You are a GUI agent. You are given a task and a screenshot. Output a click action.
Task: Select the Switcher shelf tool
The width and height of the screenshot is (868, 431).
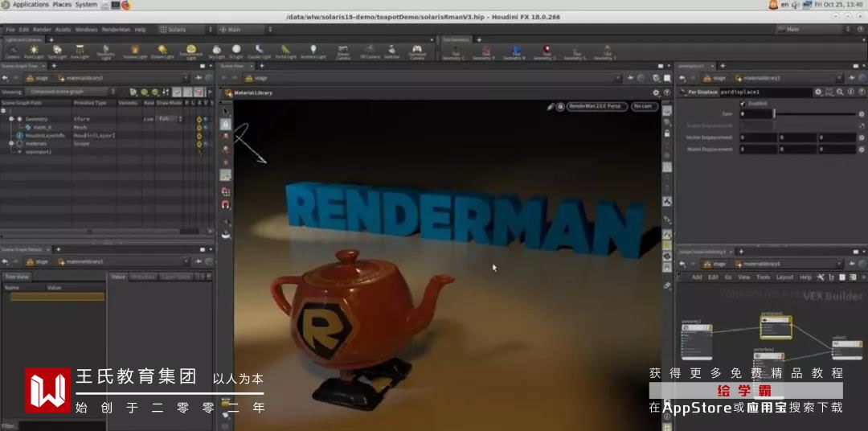pos(392,51)
